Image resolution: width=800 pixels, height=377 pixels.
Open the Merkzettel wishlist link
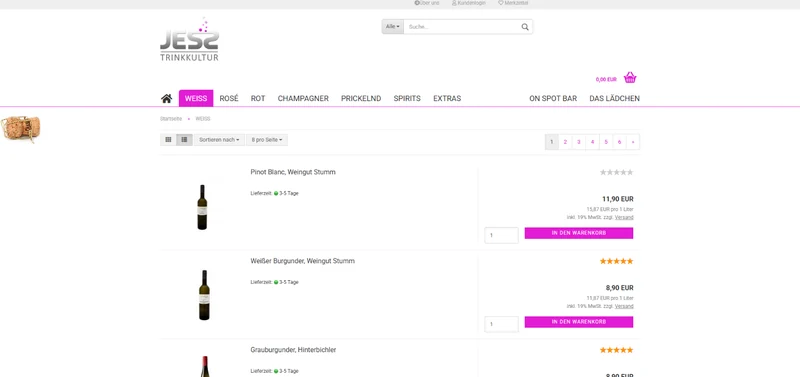click(513, 3)
